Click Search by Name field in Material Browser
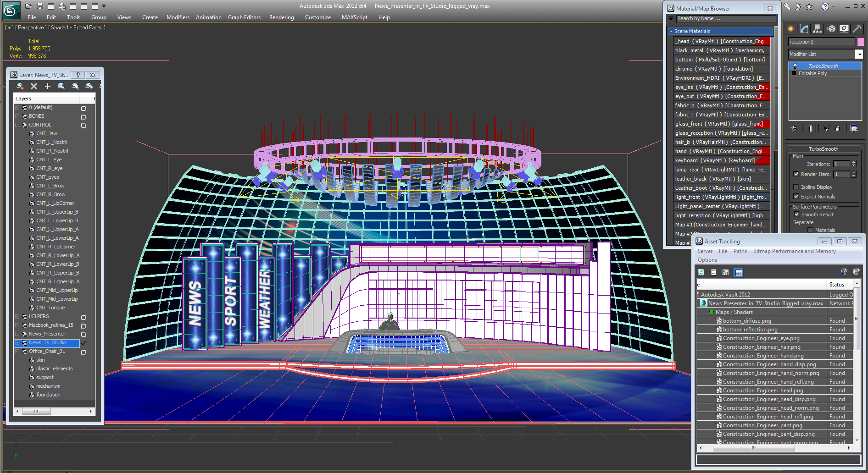868x473 pixels. (726, 19)
